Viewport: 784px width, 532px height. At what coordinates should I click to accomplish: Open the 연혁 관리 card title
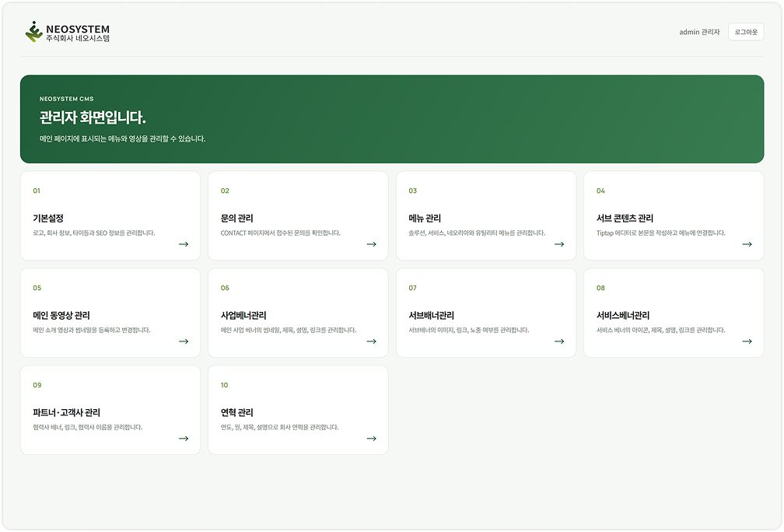point(237,412)
